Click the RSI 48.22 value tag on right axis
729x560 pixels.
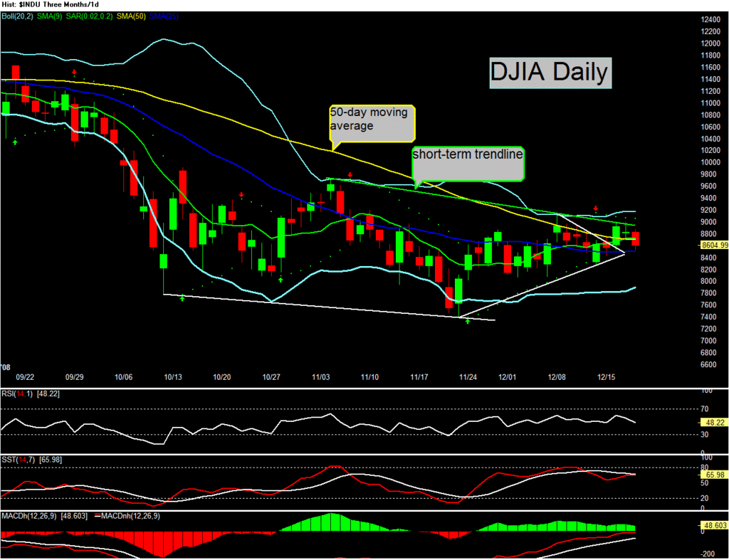click(x=714, y=423)
